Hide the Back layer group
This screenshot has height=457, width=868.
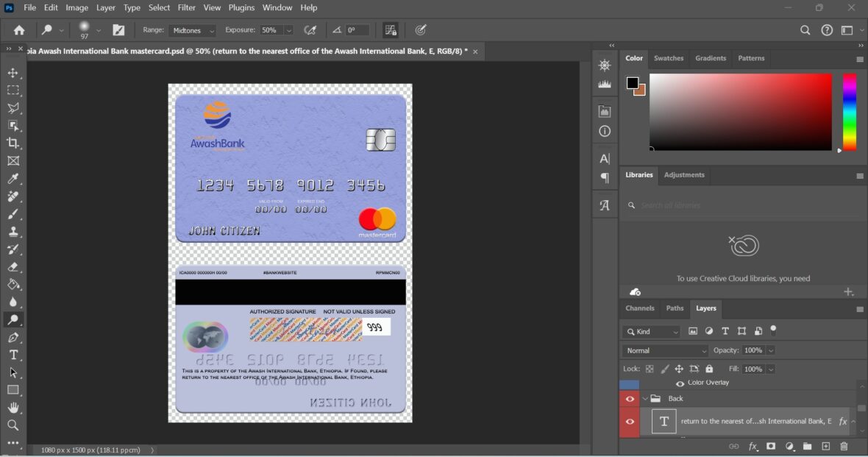(x=630, y=398)
